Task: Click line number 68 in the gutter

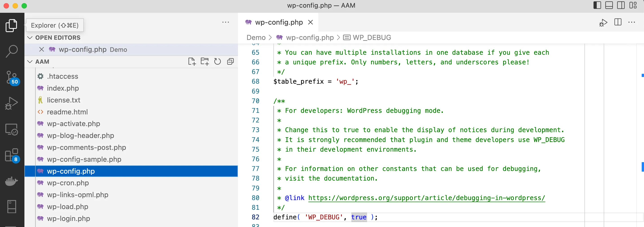Action: [255, 81]
